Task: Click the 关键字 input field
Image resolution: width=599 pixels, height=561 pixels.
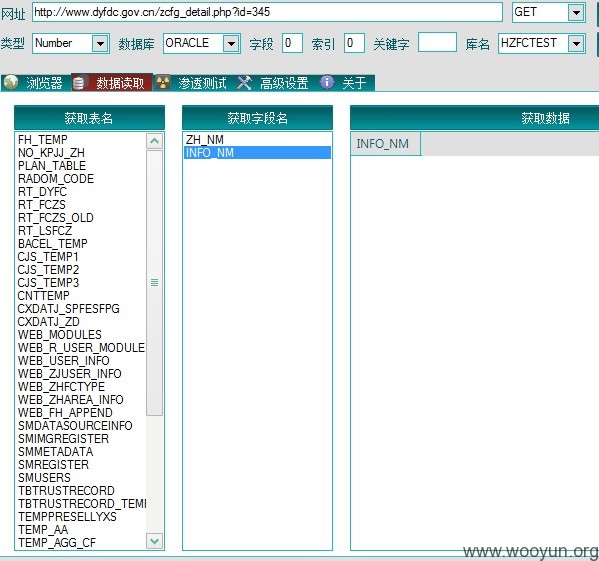Action: coord(437,42)
